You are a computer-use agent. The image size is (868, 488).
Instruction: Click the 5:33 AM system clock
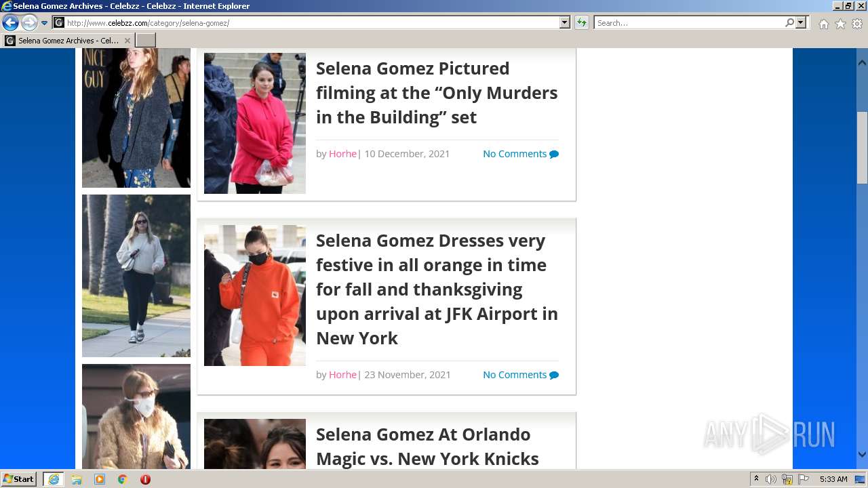(x=833, y=479)
